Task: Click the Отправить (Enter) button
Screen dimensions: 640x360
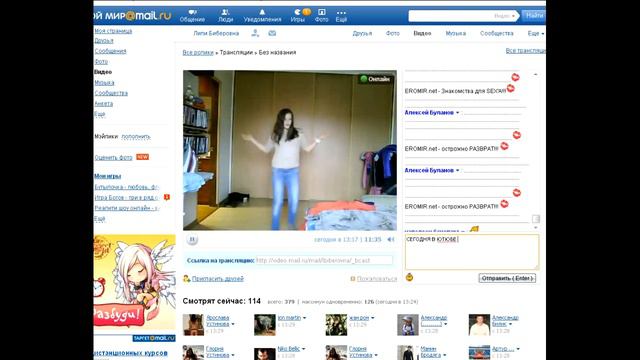Action: tap(507, 278)
